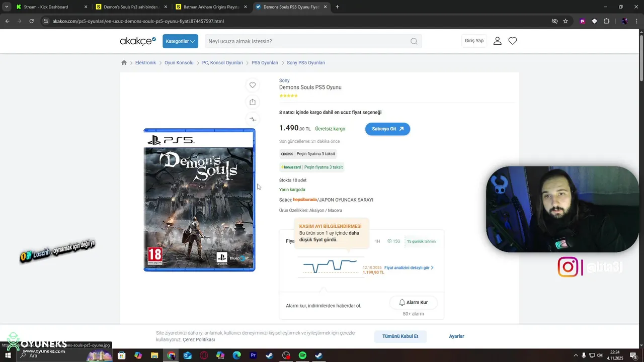Click the yellow star rating
This screenshot has height=362, width=644.
tap(288, 96)
